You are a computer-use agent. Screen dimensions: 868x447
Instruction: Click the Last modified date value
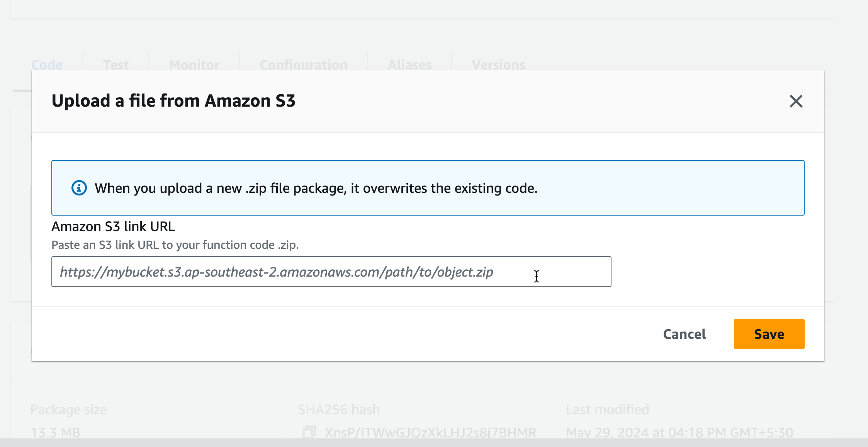click(x=679, y=432)
